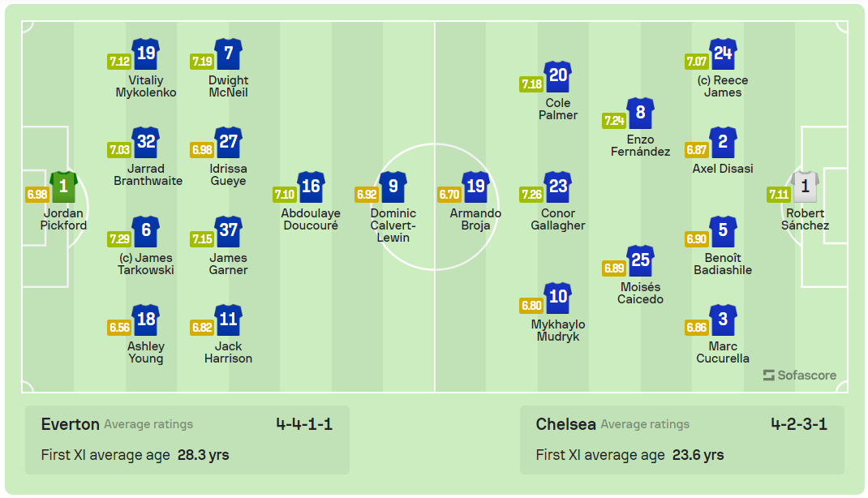The height and width of the screenshot is (498, 868).
Task: Open Moisés Caicedo's number 25 shirt
Action: coord(641,260)
